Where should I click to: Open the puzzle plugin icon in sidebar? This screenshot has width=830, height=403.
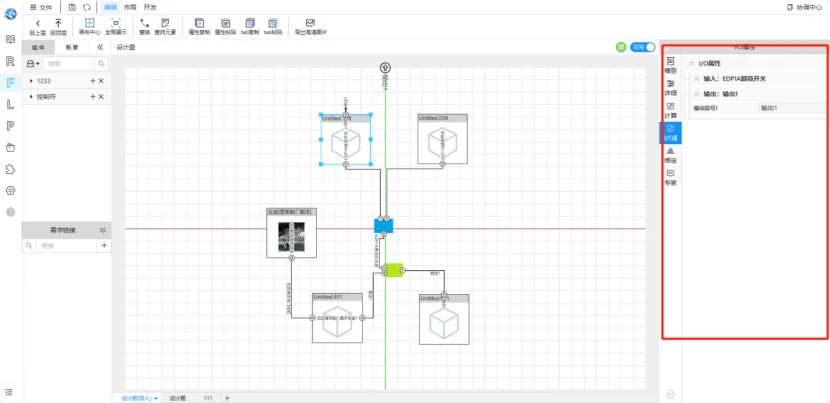click(10, 169)
